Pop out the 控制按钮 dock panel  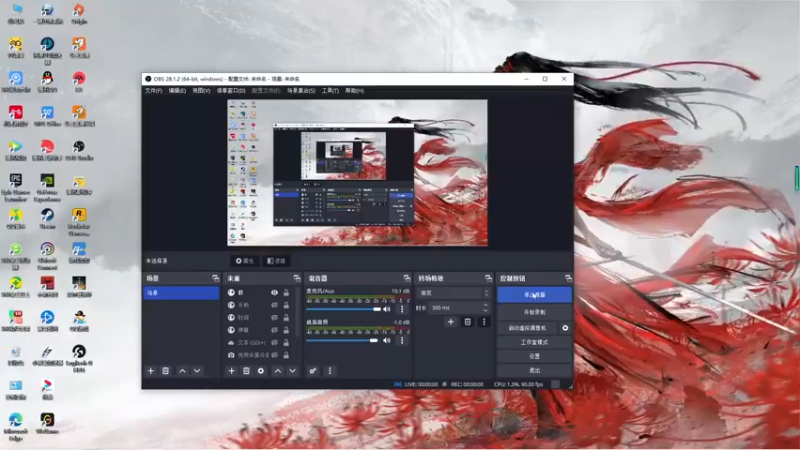(x=568, y=278)
